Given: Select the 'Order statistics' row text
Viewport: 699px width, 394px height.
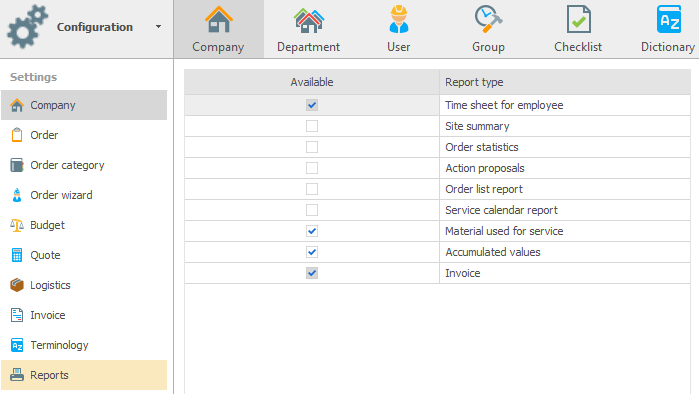Looking at the screenshot, I should click(481, 147).
